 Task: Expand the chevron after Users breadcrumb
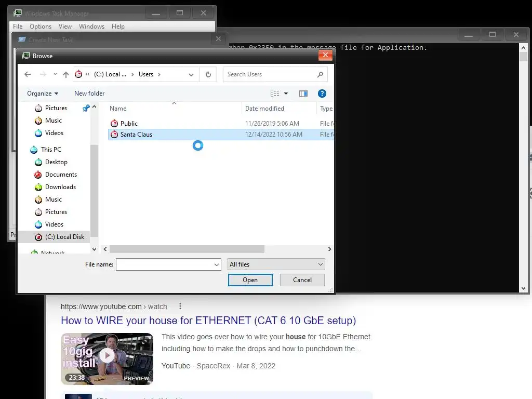pyautogui.click(x=159, y=74)
